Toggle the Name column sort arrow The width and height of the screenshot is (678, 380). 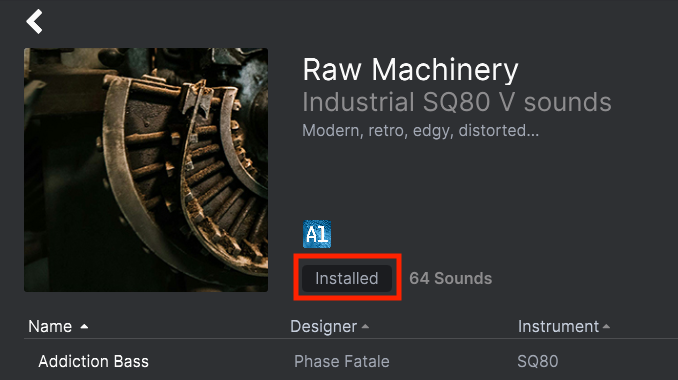(84, 326)
